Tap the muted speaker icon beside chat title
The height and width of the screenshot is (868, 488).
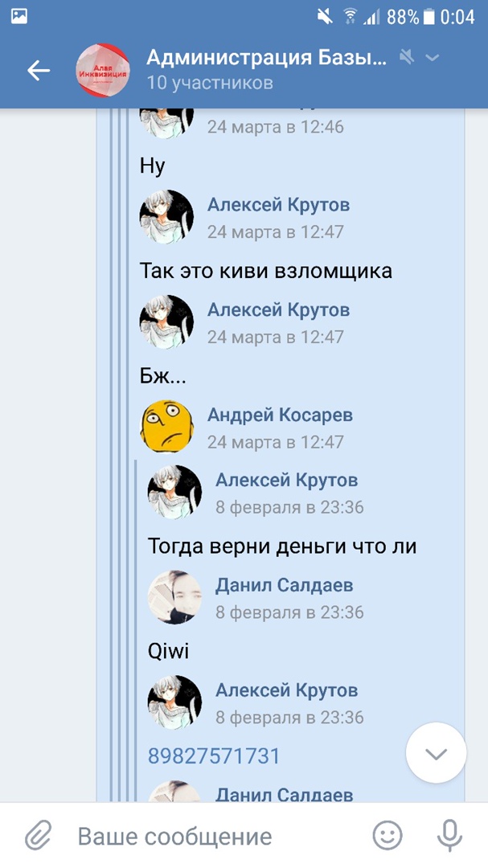point(407,57)
